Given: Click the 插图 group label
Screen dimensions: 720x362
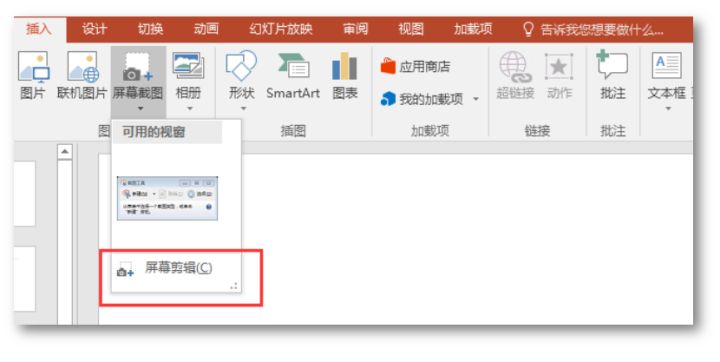Looking at the screenshot, I should tap(293, 131).
